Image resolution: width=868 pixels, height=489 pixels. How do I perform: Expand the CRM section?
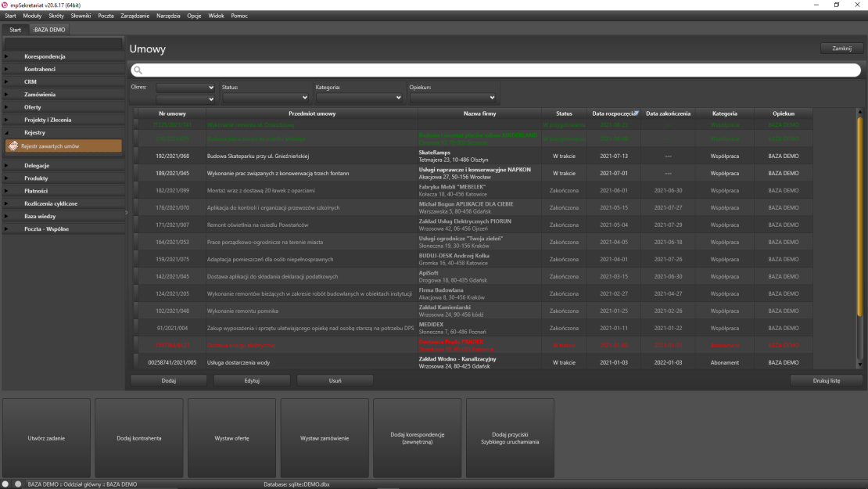point(6,82)
